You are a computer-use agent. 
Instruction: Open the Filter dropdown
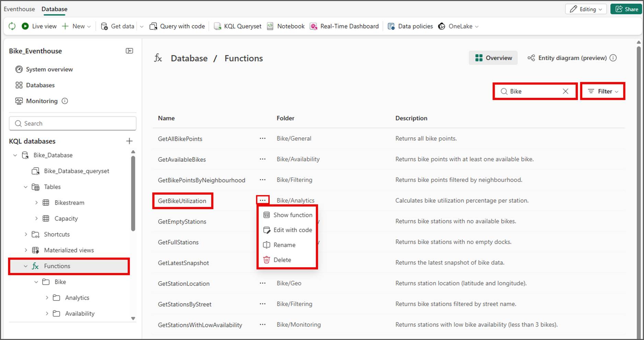602,91
